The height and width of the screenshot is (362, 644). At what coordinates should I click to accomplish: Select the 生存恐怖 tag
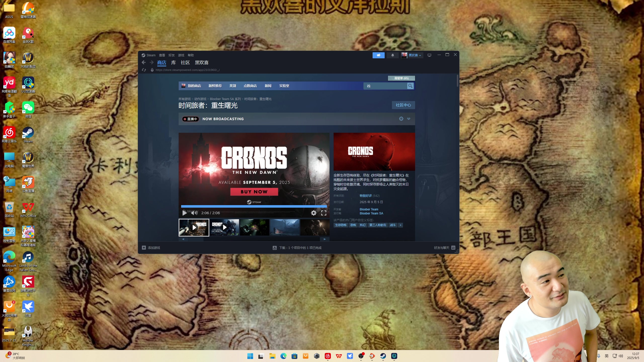(x=341, y=225)
